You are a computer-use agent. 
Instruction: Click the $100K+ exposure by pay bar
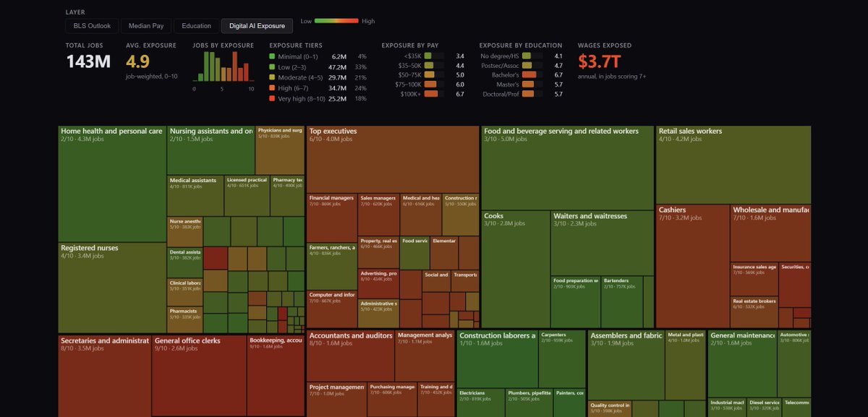pos(434,94)
